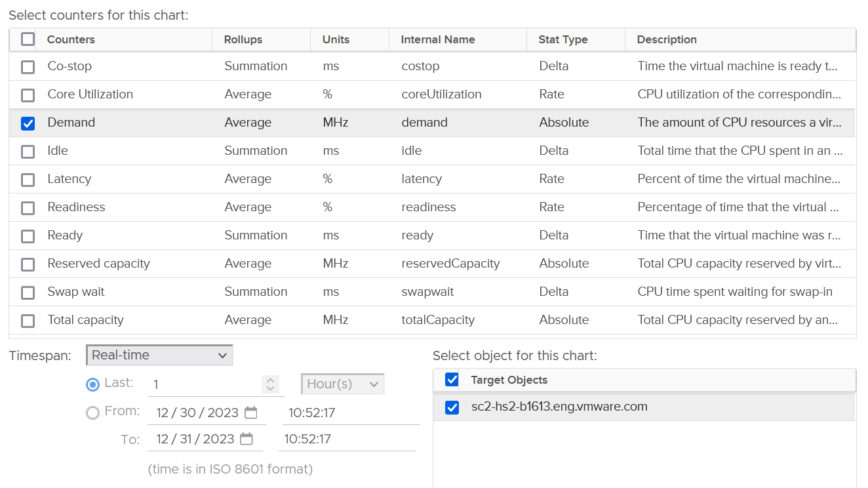The height and width of the screenshot is (488, 868).
Task: Check the Swap wait counter
Action: [x=28, y=293]
